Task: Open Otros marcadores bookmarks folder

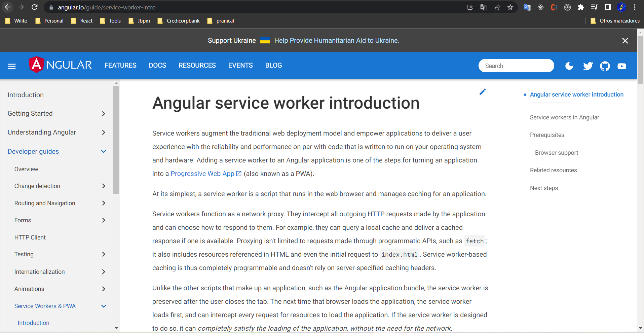Action: (615, 21)
